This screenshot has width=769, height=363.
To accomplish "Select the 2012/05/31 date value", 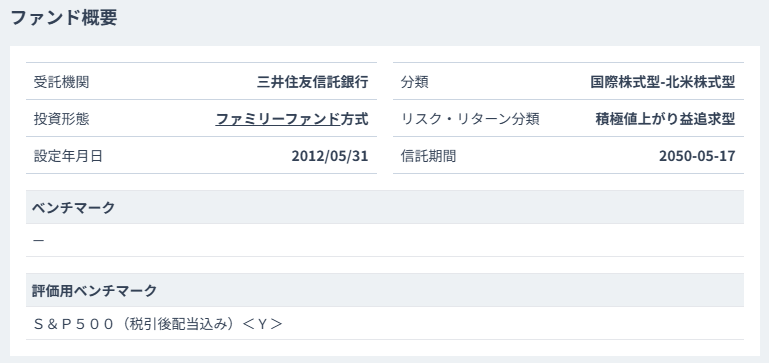I will (330, 156).
